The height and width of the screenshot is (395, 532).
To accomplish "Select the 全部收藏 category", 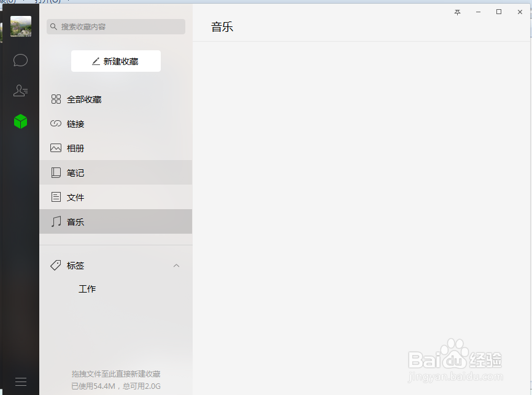I will click(x=84, y=99).
